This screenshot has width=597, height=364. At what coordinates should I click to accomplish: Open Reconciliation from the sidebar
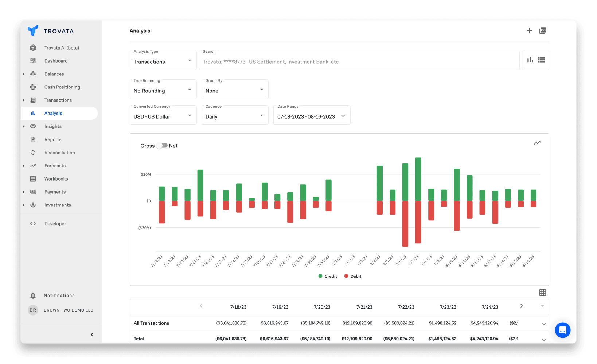pyautogui.click(x=59, y=153)
